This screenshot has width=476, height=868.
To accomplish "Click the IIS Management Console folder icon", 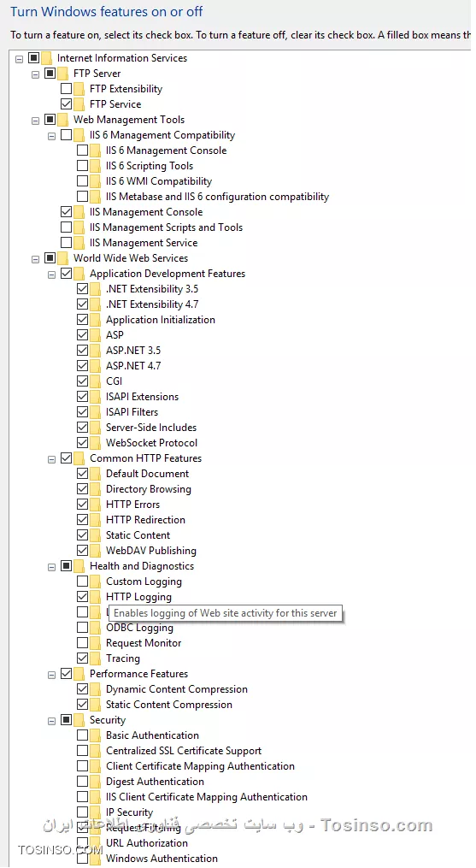I will [x=79, y=212].
